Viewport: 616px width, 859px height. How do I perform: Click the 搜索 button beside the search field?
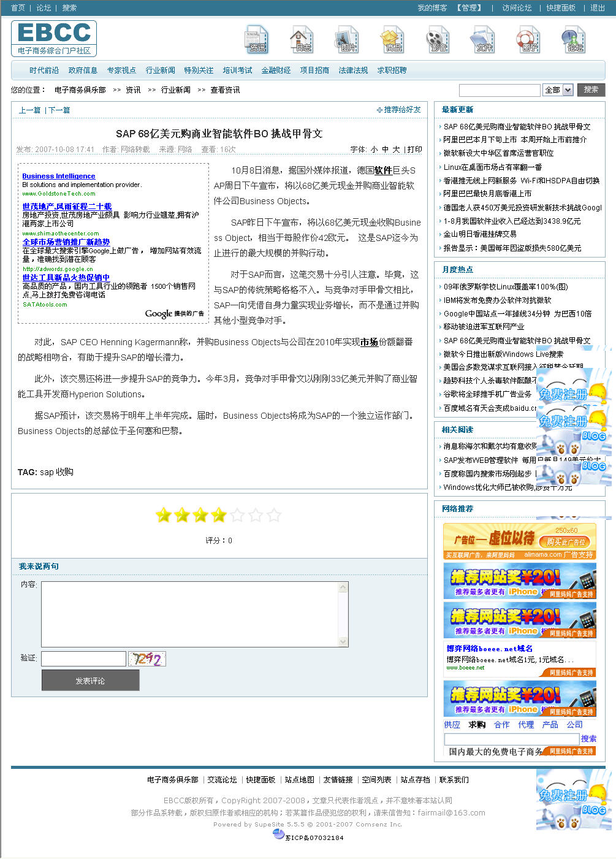(x=591, y=90)
